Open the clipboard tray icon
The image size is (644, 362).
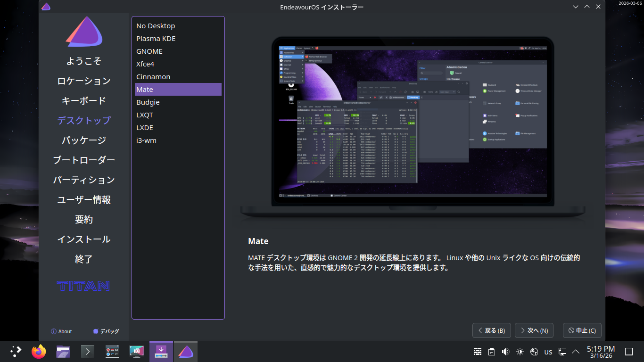coord(492,352)
